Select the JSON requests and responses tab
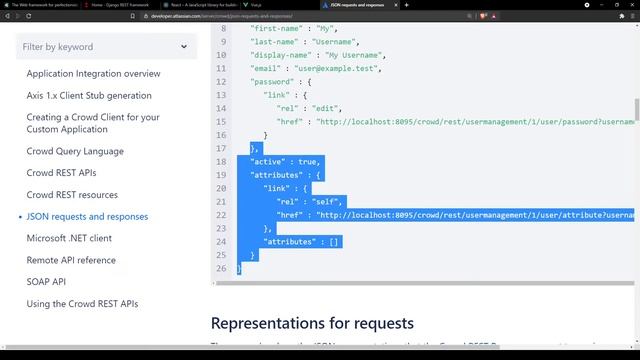This screenshot has height=360, width=640. tap(357, 5)
